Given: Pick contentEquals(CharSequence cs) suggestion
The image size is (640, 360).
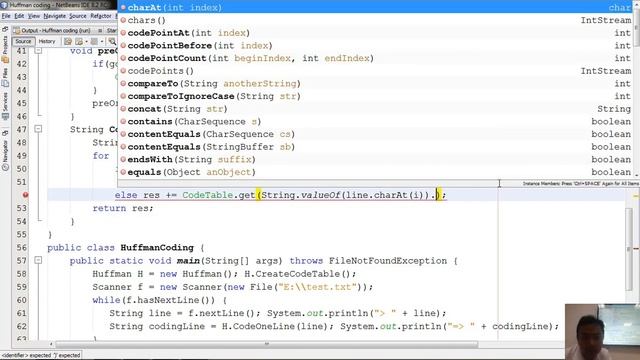Looking at the screenshot, I should (376, 134).
